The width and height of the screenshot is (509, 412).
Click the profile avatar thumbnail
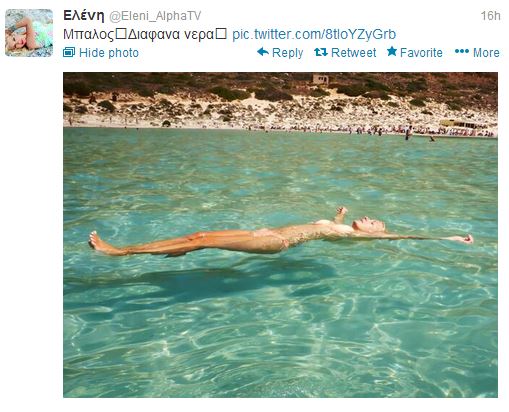[29, 33]
